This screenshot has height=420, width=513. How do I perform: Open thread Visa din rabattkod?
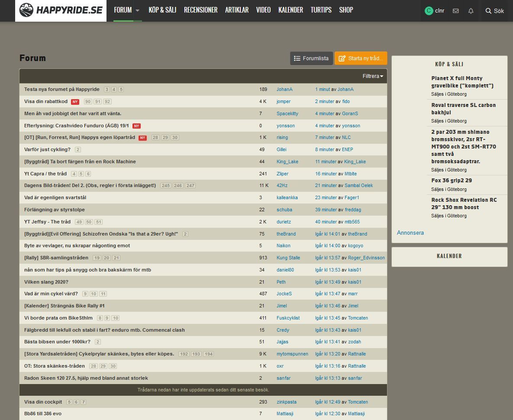pos(46,101)
